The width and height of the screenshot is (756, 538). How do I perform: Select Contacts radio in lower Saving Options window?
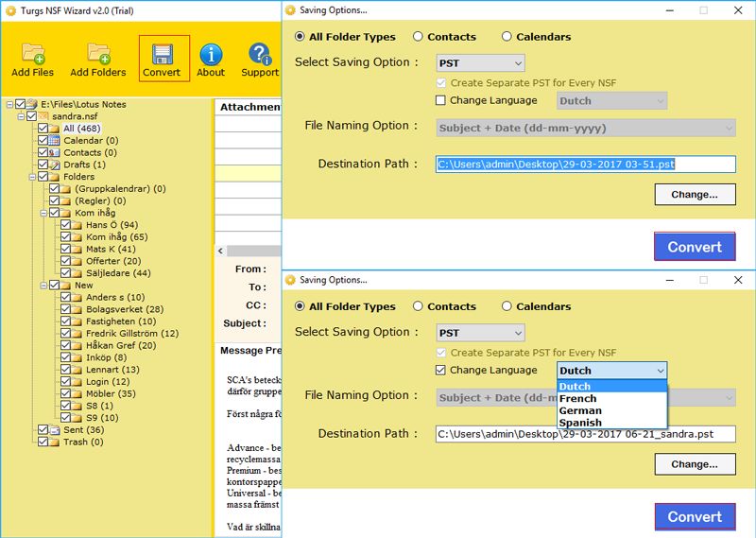pyautogui.click(x=418, y=306)
